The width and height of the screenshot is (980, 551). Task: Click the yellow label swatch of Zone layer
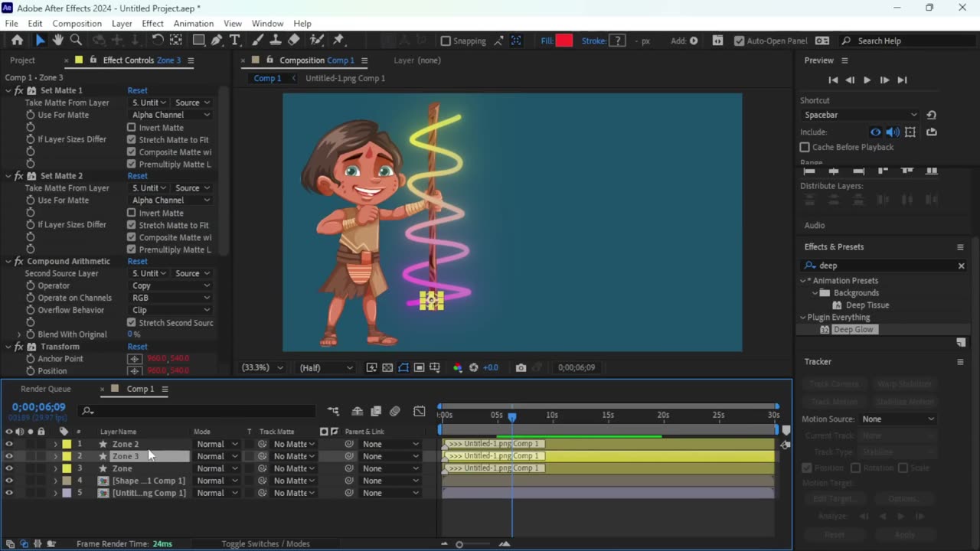(x=67, y=468)
